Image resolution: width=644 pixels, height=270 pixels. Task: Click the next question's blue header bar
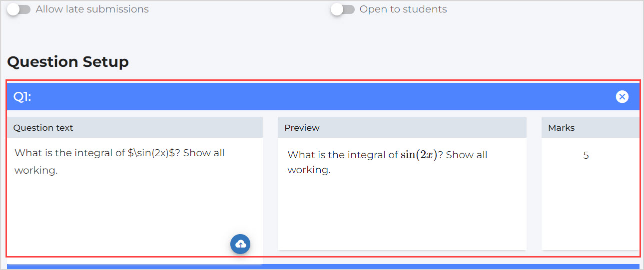pos(323,267)
